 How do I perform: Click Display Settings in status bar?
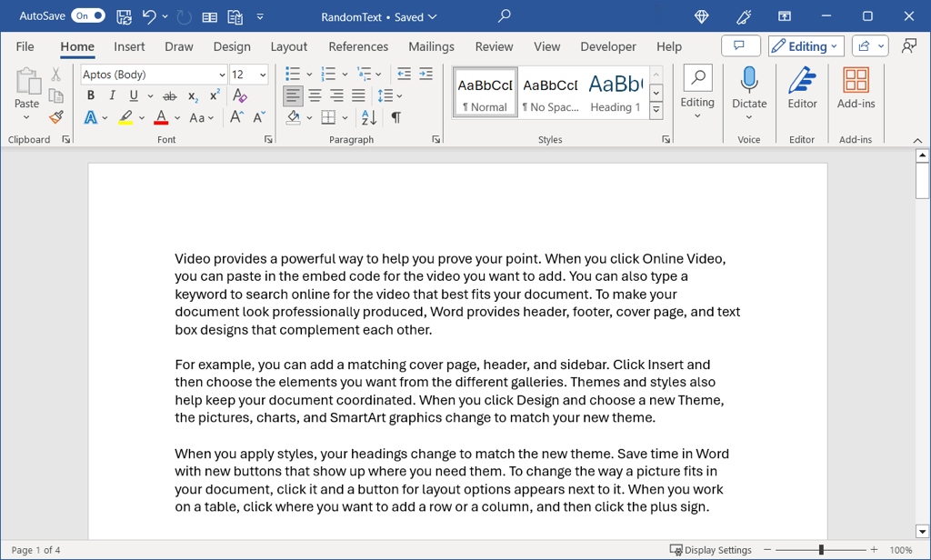[x=711, y=550]
